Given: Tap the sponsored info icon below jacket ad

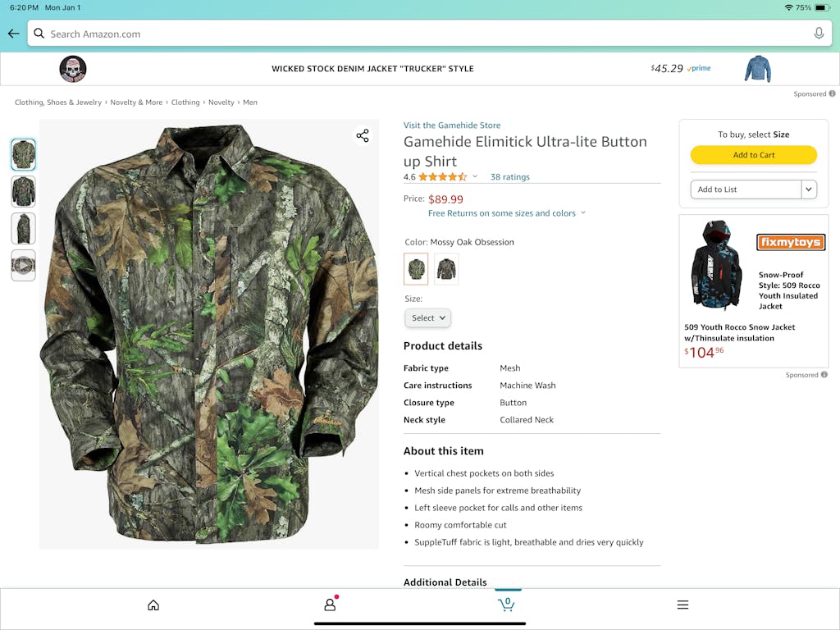Looking at the screenshot, I should (825, 375).
